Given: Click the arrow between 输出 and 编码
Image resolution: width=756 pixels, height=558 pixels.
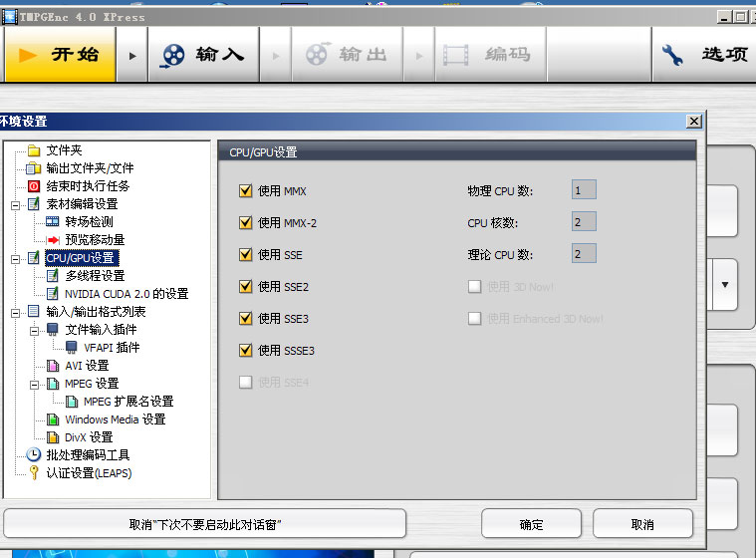Looking at the screenshot, I should (419, 56).
